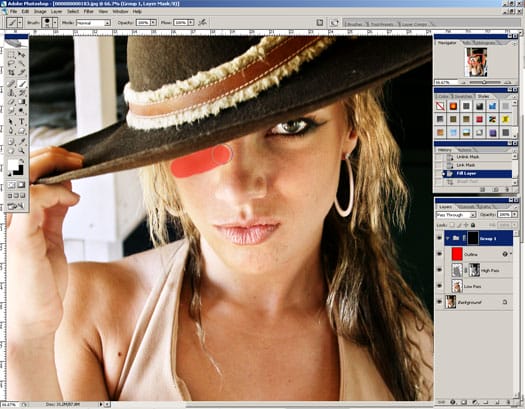Set history brush source beside Unlink Mask

(438, 157)
